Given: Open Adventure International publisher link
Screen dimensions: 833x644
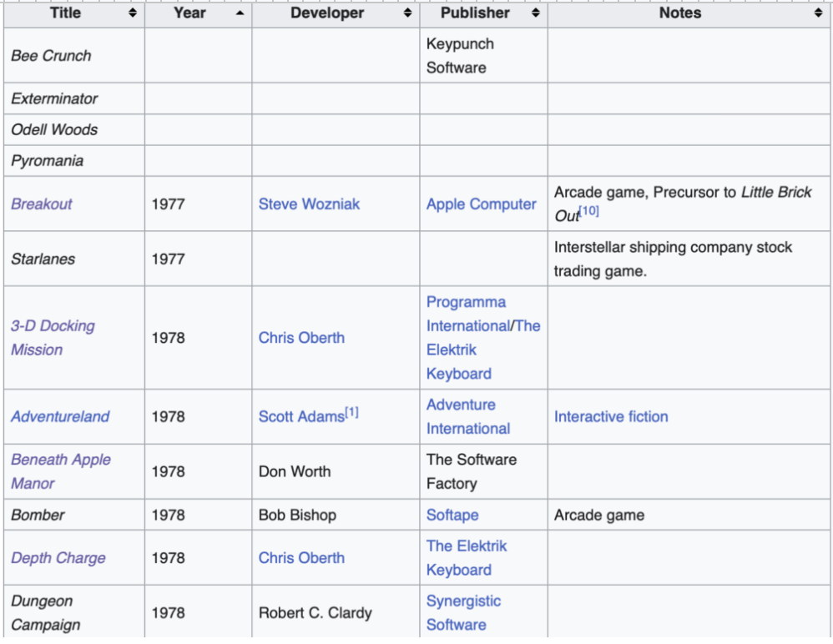Looking at the screenshot, I should pos(468,417).
